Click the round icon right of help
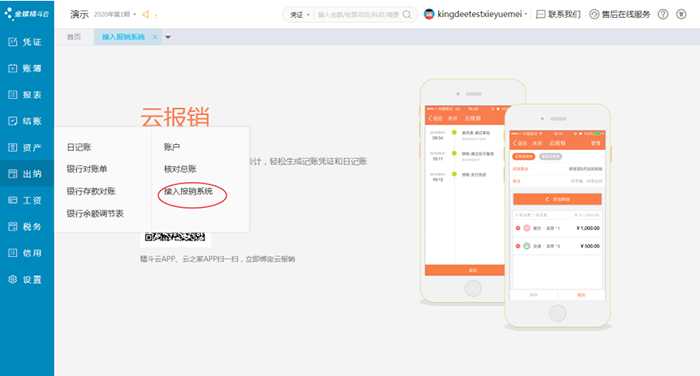Image resolution: width=700 pixels, height=376 pixels. [x=681, y=14]
